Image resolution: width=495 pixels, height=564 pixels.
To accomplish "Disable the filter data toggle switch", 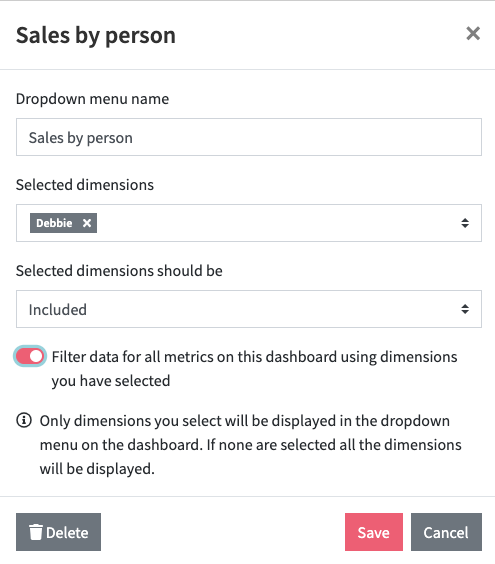I will [30, 356].
